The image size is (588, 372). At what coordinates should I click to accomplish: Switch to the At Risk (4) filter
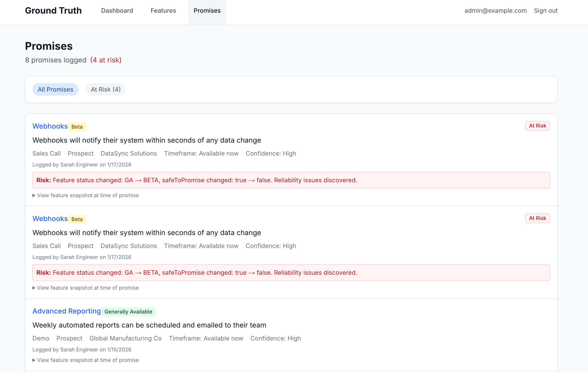coord(106,89)
